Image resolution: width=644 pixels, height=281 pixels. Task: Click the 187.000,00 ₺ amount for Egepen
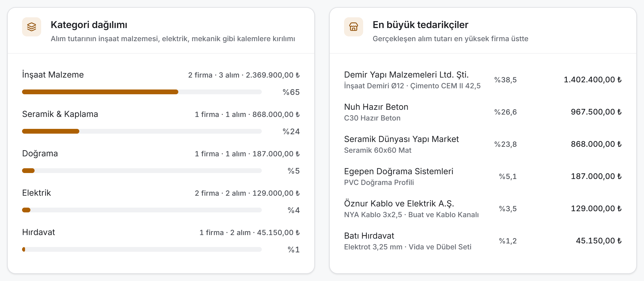tap(596, 176)
